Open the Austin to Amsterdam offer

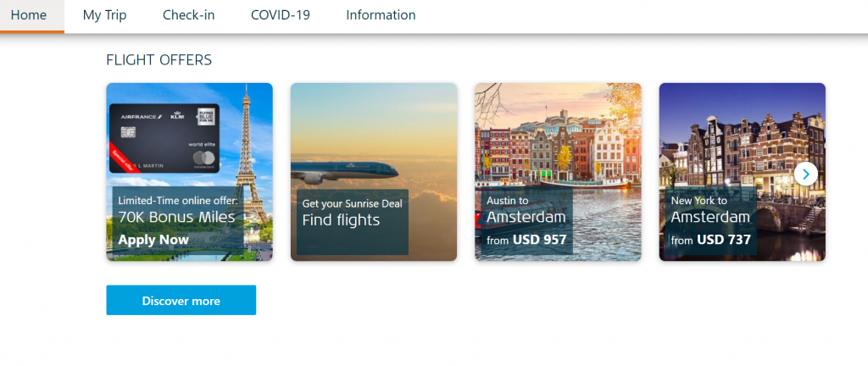(558, 172)
